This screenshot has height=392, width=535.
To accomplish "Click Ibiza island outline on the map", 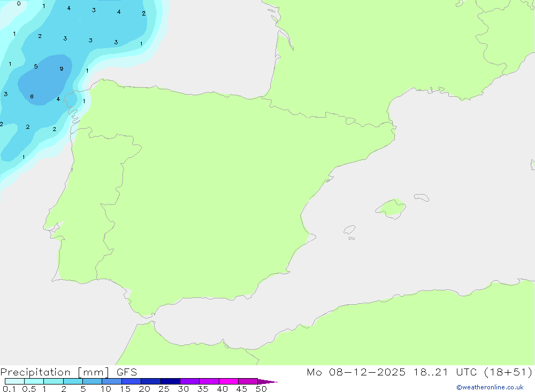I will (349, 229).
